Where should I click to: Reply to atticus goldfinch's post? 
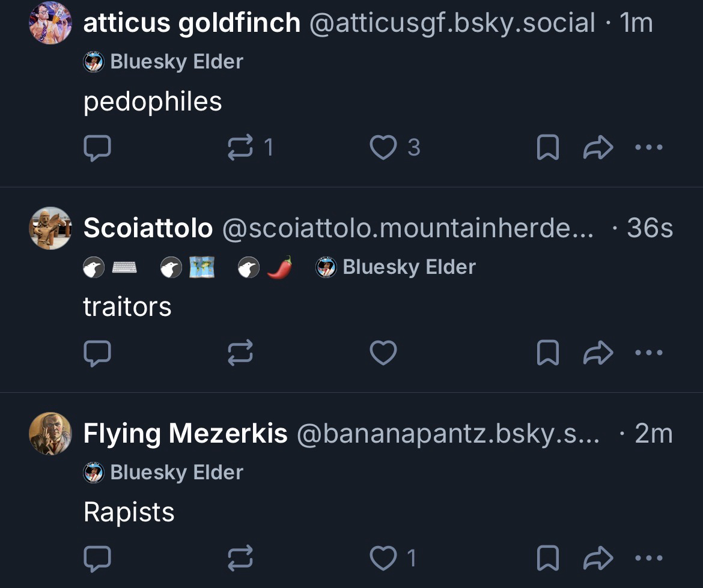(x=96, y=147)
